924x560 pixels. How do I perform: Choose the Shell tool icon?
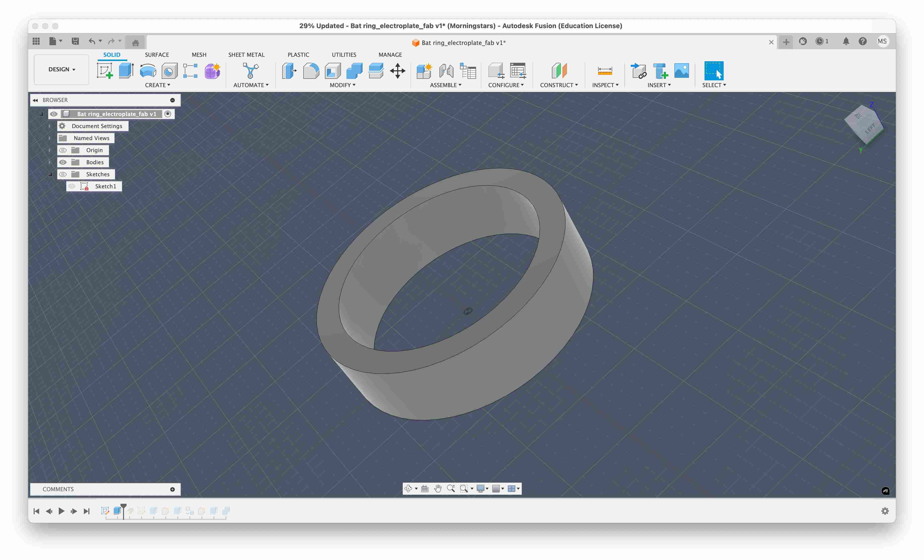point(333,71)
